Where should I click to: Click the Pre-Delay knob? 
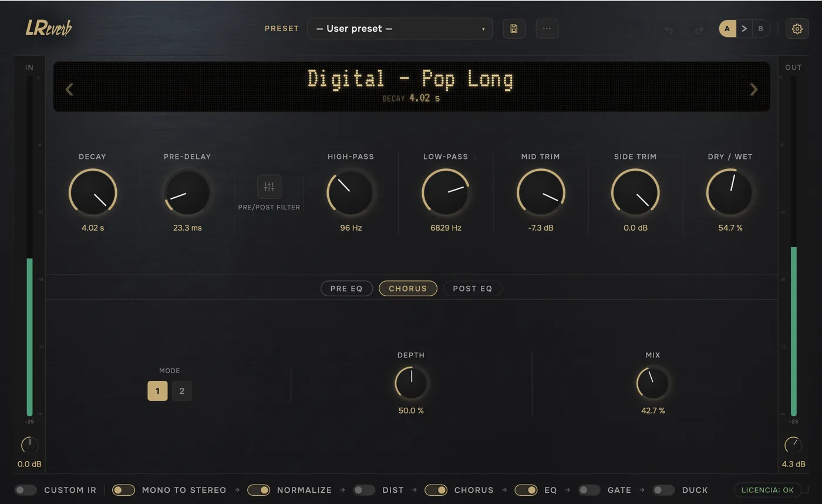pyautogui.click(x=187, y=192)
